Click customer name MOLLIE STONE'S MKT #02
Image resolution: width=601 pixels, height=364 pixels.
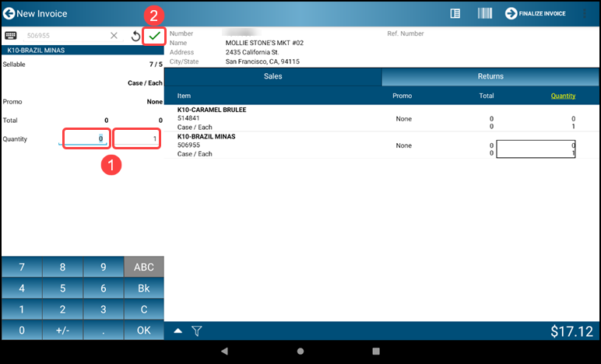tap(265, 43)
